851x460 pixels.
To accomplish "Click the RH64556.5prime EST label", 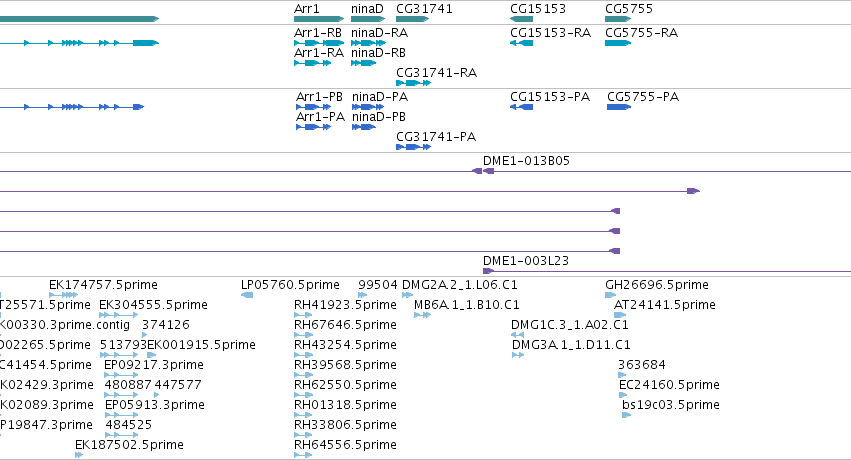I will (x=345, y=445).
